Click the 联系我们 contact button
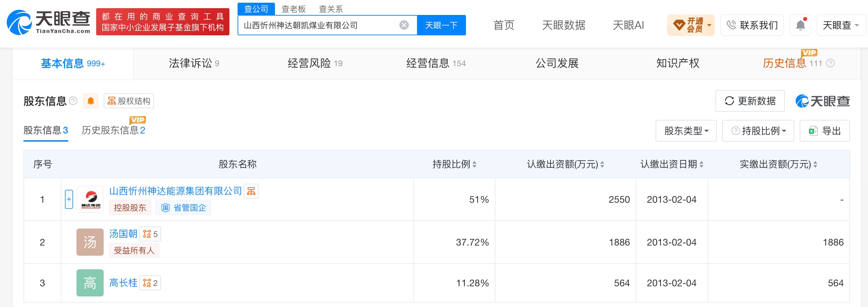 tap(752, 25)
